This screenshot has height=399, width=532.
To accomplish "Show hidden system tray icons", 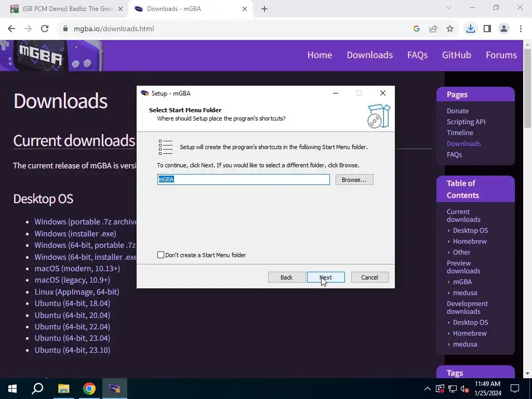I will point(428,389).
